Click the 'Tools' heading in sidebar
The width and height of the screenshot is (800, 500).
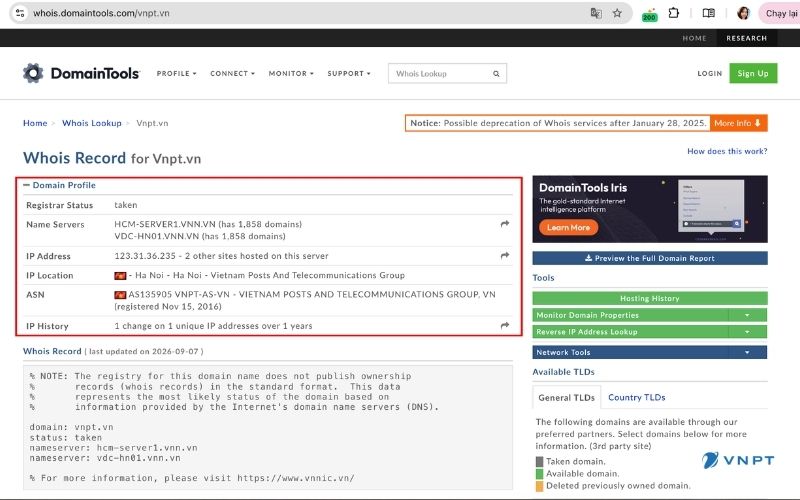543,278
